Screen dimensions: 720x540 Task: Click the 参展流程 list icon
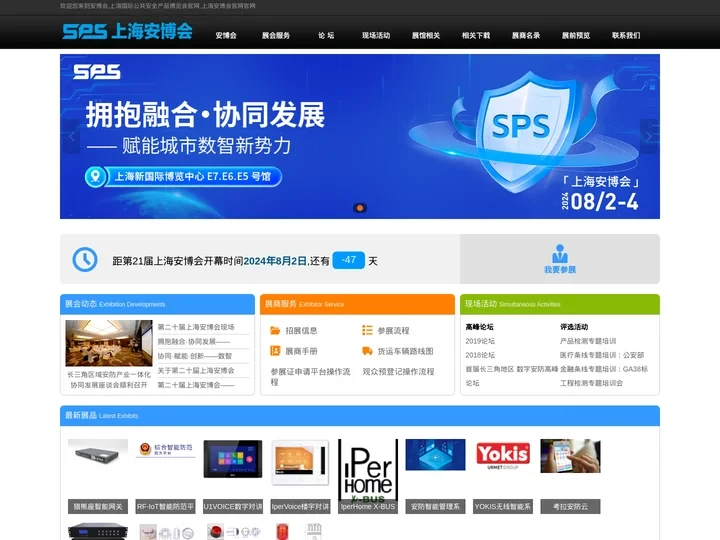pos(367,330)
